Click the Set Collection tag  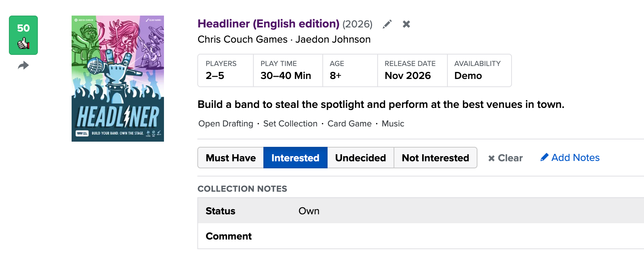pos(290,123)
